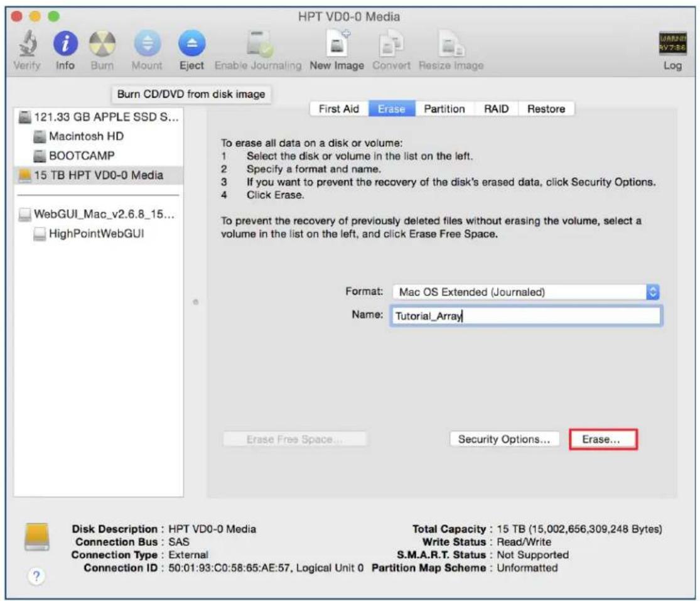This screenshot has width=700, height=601.
Task: Click the Connection ID value text
Action: point(266,568)
